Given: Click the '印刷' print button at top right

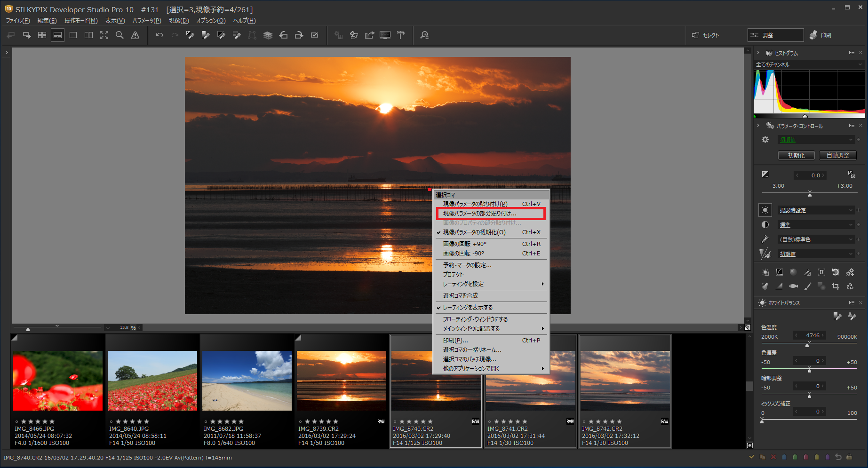Looking at the screenshot, I should (820, 35).
